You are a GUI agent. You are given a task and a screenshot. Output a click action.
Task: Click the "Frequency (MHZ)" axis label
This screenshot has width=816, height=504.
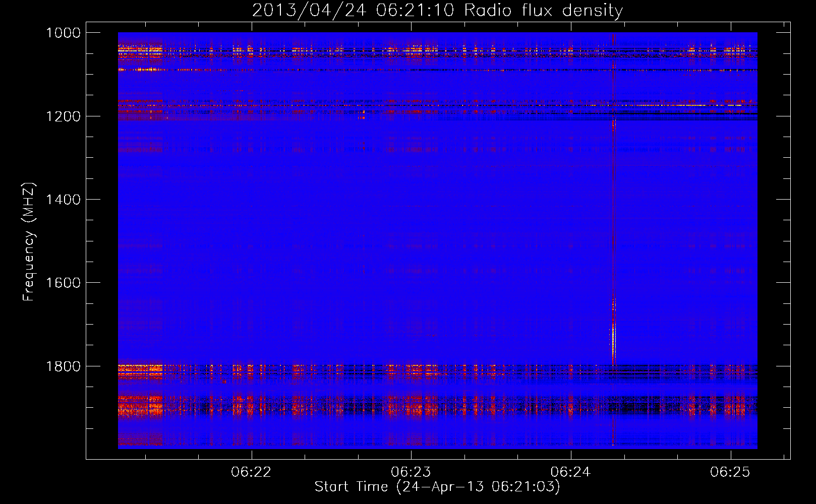click(29, 242)
